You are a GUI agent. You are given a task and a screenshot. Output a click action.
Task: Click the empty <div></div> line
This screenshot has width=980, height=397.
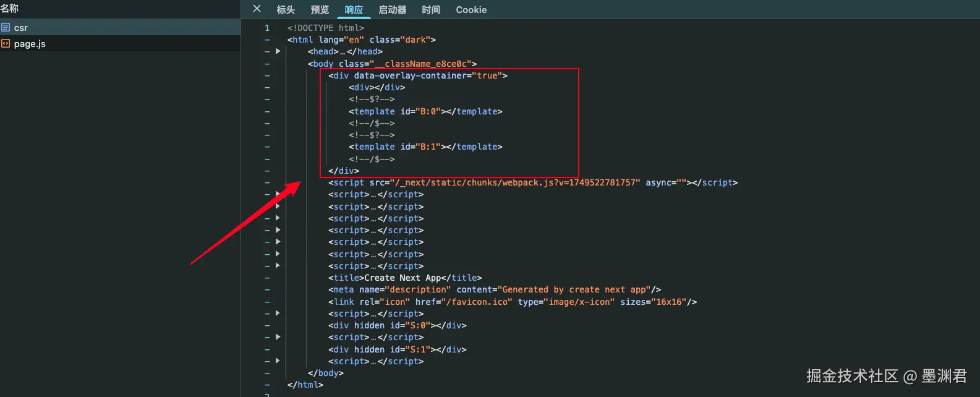pos(377,87)
